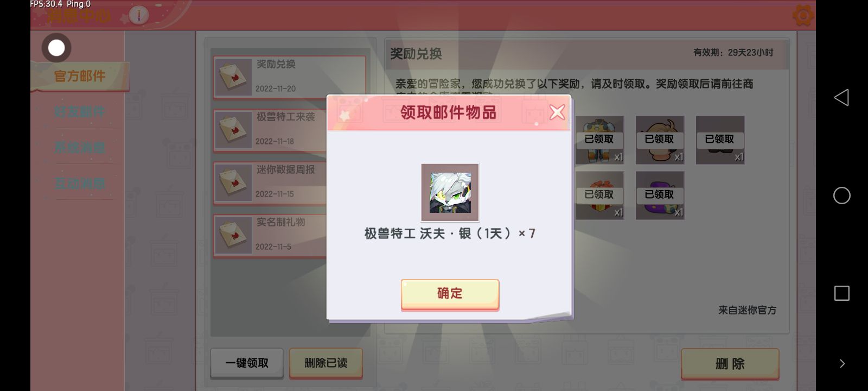Open the 奖励兑换 mail dated 2022-11-20

click(290, 77)
